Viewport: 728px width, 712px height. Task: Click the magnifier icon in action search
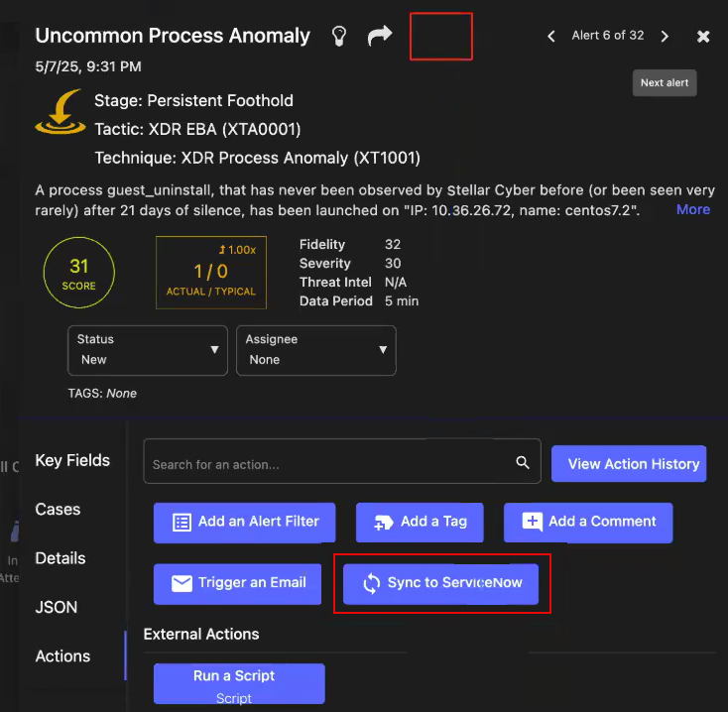[x=523, y=463]
